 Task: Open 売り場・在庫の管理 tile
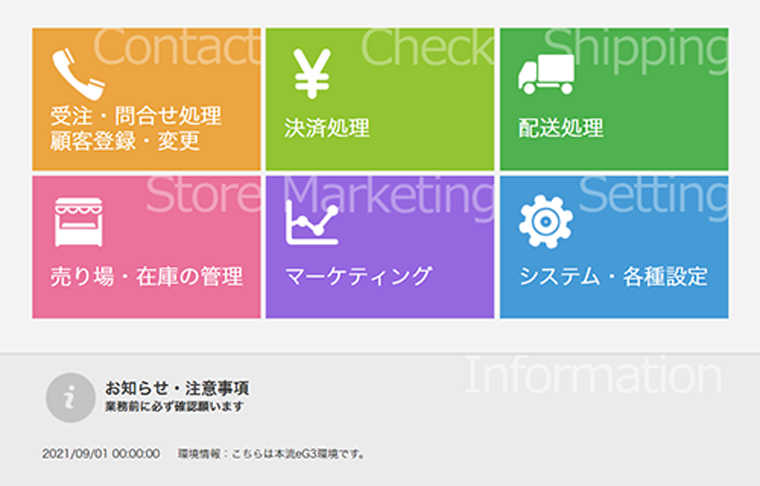[146, 247]
